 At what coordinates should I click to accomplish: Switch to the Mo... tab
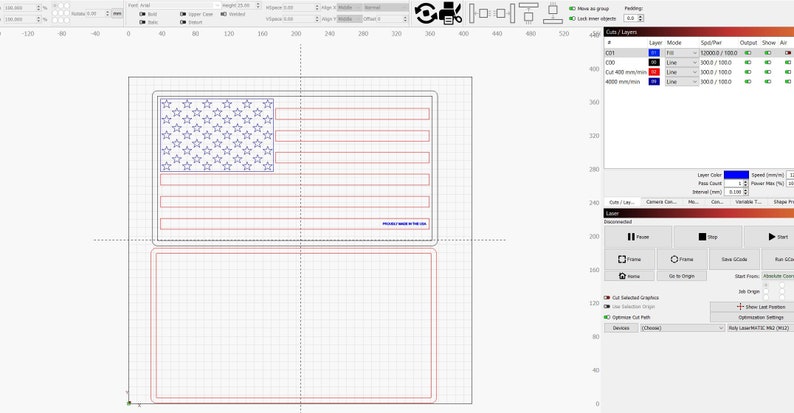(x=693, y=202)
